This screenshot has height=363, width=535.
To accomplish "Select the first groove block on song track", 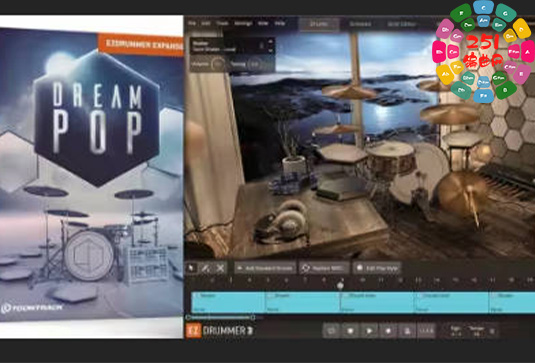I will point(228,302).
